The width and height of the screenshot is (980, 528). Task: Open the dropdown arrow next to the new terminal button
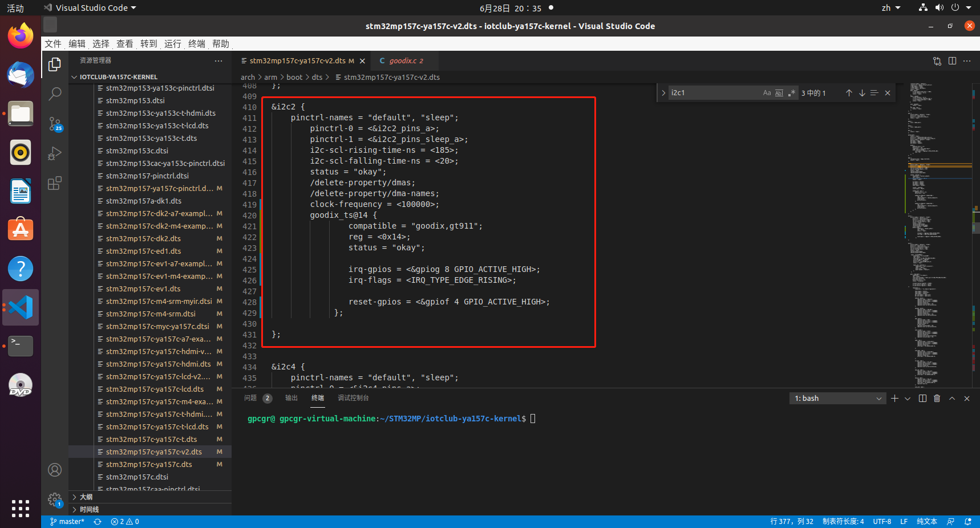point(908,399)
